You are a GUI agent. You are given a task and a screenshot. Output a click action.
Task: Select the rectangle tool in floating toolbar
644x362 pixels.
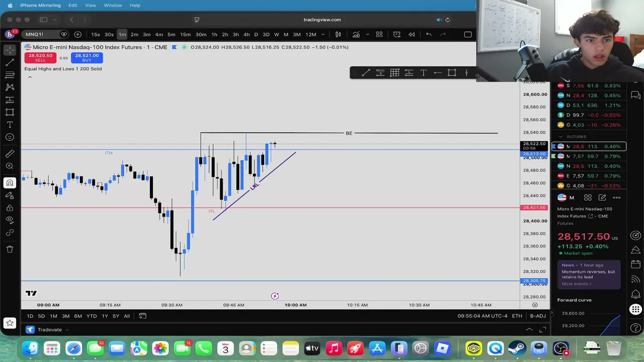click(452, 73)
